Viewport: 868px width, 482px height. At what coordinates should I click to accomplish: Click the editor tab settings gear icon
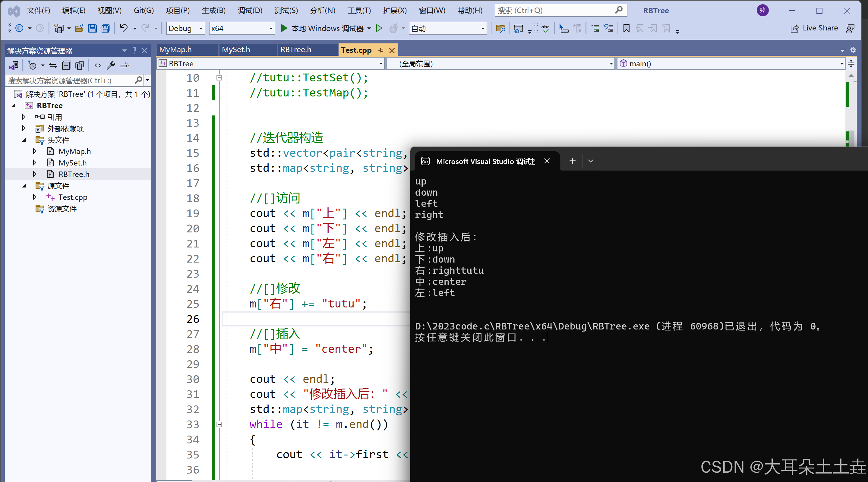pos(853,50)
